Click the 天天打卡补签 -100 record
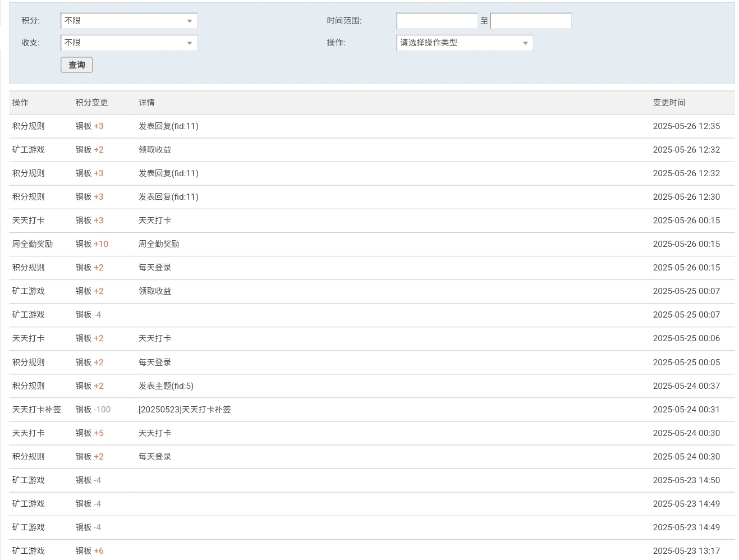Screen dimensions: 739x560 tap(36, 409)
